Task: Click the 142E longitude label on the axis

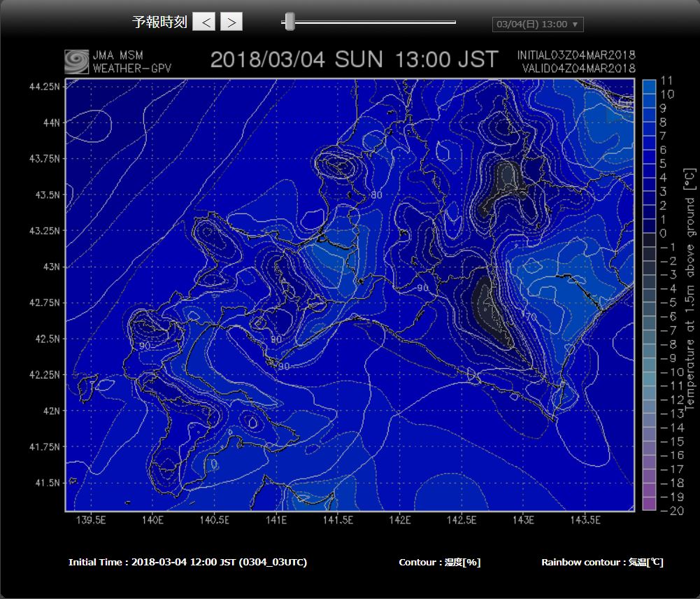Action: tap(400, 520)
